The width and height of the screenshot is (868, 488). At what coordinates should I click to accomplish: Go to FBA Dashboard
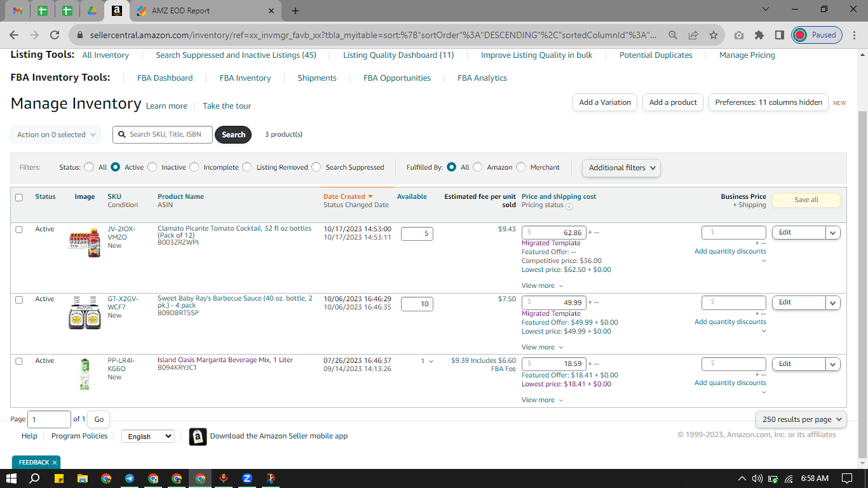click(x=165, y=78)
